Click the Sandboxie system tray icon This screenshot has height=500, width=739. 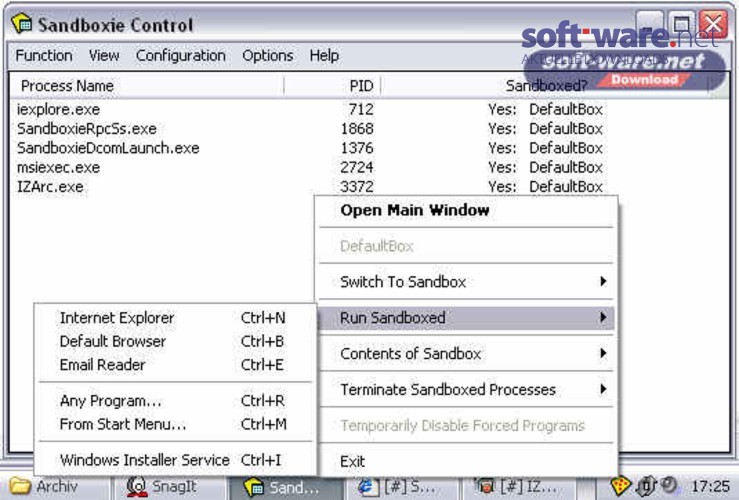619,486
